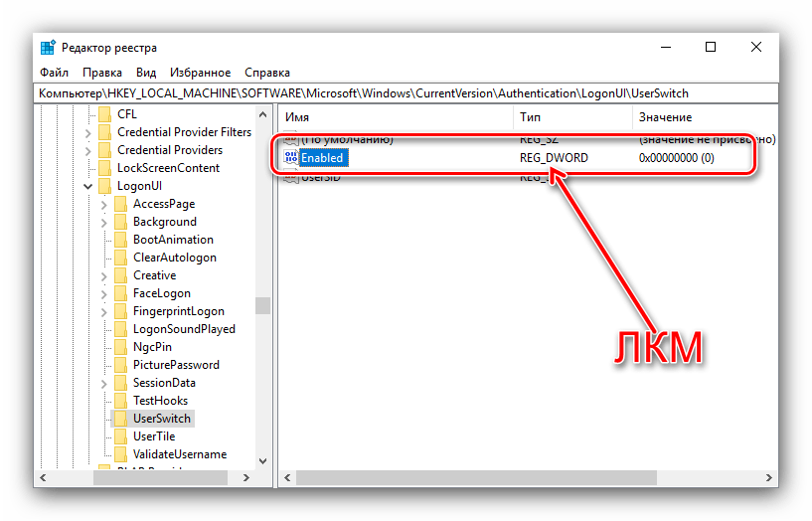Screen dimensions: 812x521
Task: Open the Правка menu
Action: click(x=102, y=73)
